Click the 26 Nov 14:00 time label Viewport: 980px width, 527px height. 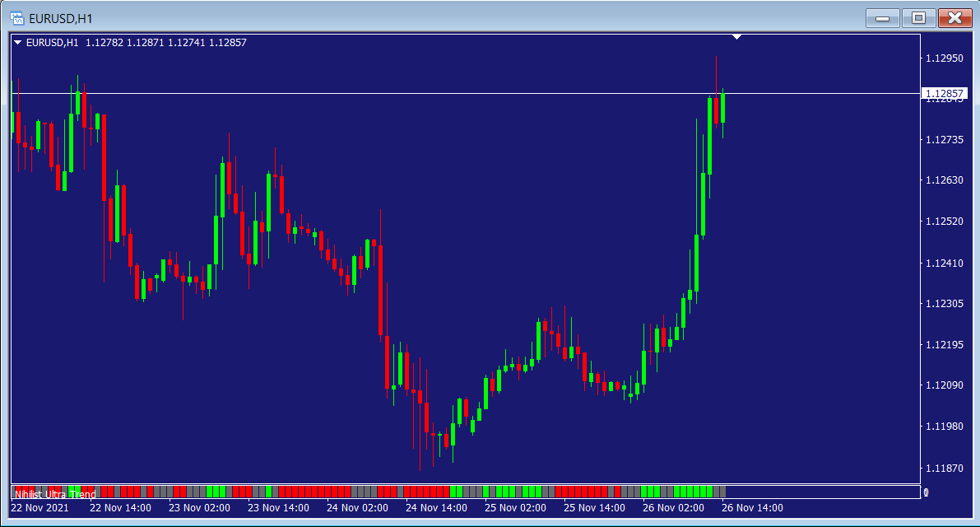pos(752,508)
